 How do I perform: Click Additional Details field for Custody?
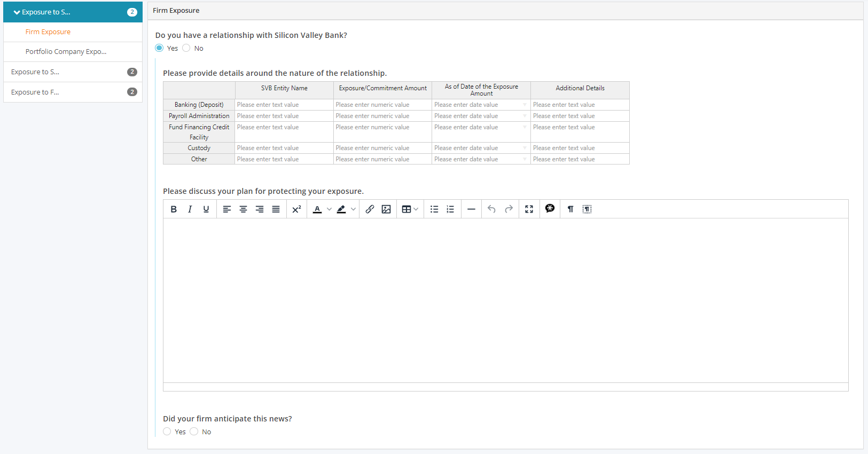(580, 148)
